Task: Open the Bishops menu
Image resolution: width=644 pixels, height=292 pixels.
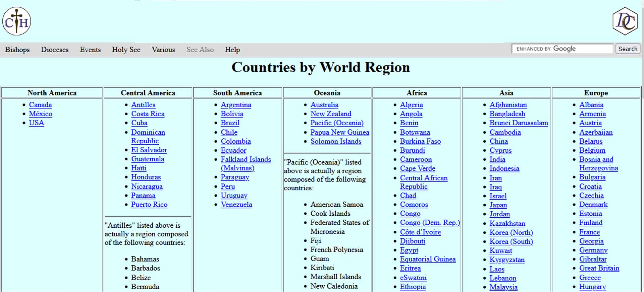Action: pyautogui.click(x=17, y=50)
